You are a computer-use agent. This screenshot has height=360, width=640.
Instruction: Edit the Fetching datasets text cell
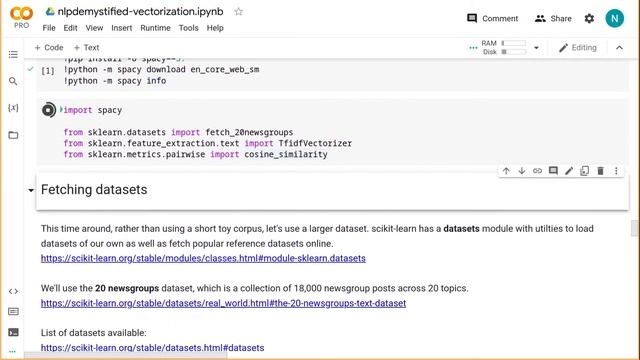(569, 171)
